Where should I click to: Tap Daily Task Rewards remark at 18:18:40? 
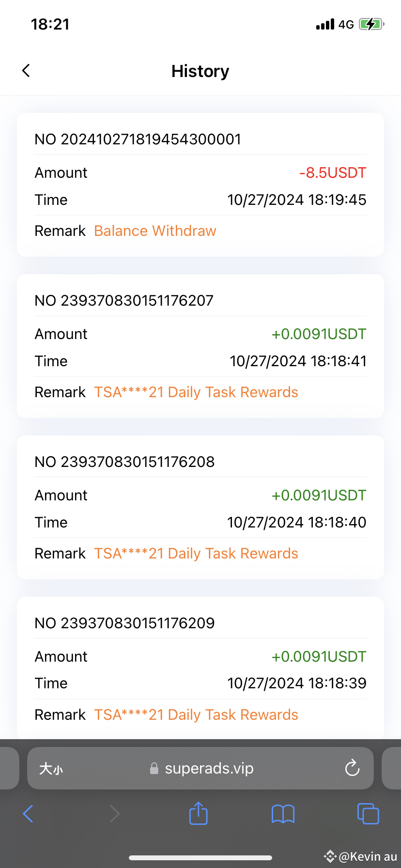point(196,554)
